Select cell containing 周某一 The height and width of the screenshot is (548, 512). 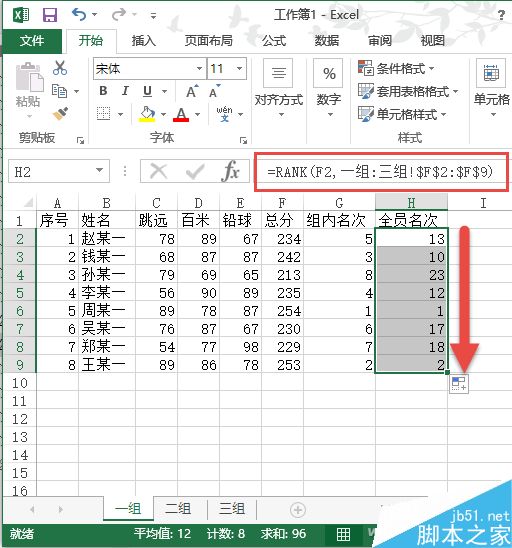coord(107,311)
